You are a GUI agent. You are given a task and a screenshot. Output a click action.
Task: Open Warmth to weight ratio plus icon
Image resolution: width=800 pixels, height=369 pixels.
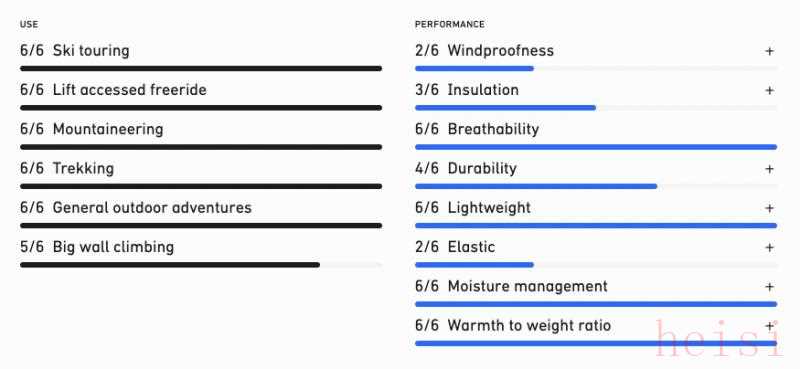tap(769, 326)
